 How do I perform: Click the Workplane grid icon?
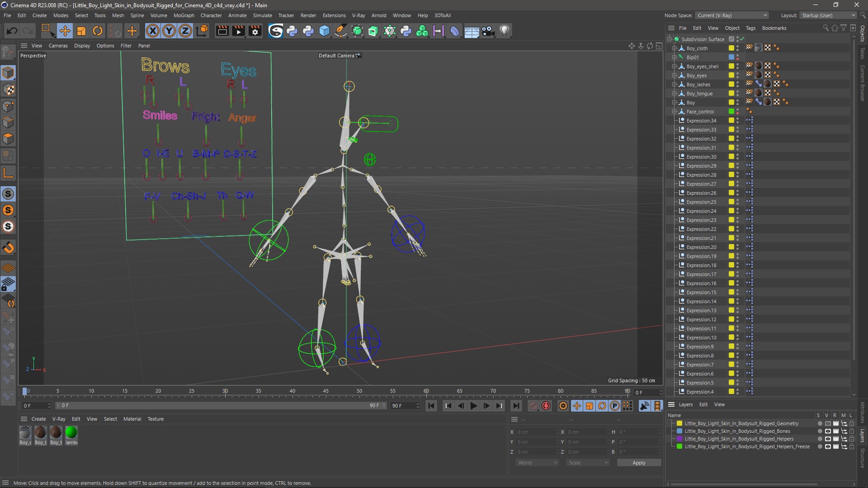click(8, 268)
